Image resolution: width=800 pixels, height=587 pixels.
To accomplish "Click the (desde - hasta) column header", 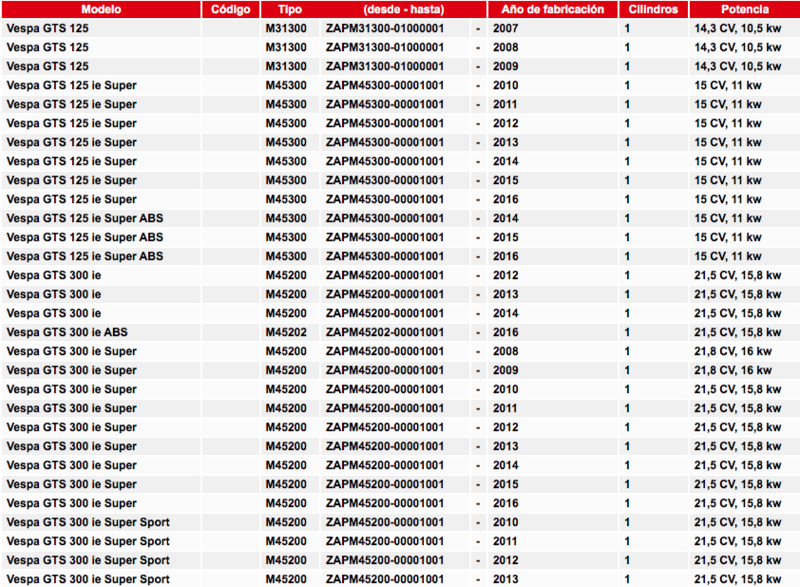I will click(x=404, y=9).
